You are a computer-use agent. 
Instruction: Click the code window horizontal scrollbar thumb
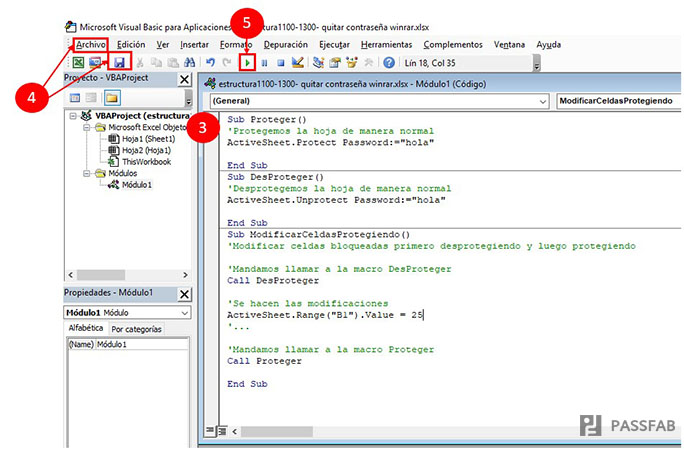277,432
